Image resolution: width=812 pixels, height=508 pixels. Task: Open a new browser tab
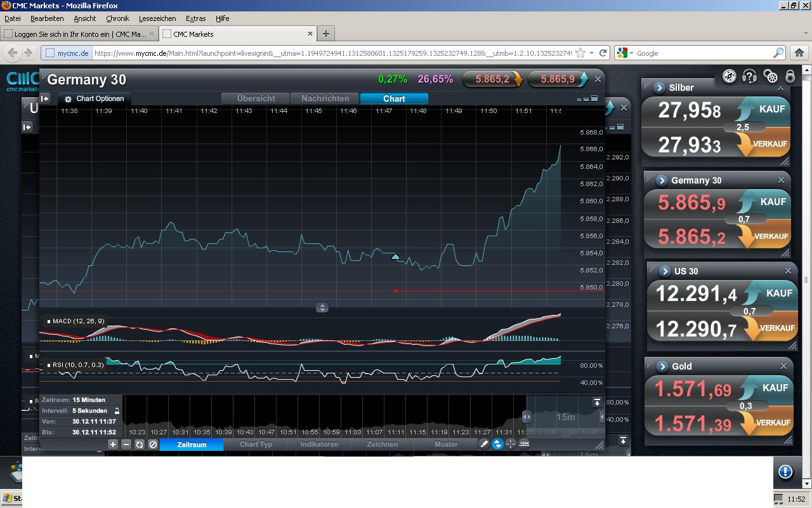[x=325, y=34]
